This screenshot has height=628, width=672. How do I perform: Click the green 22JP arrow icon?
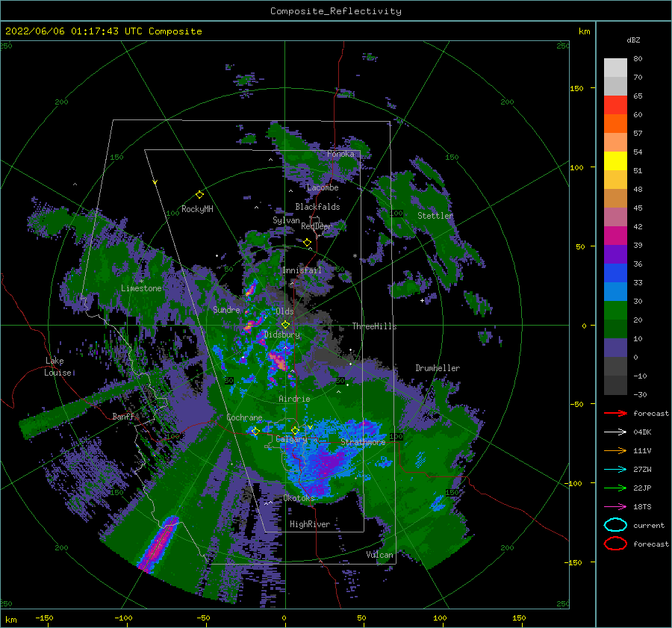click(x=615, y=488)
